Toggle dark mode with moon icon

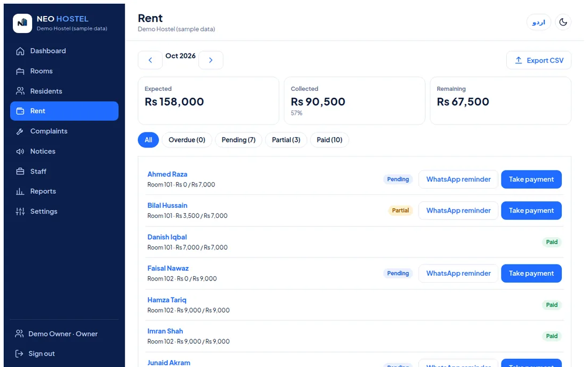(563, 22)
